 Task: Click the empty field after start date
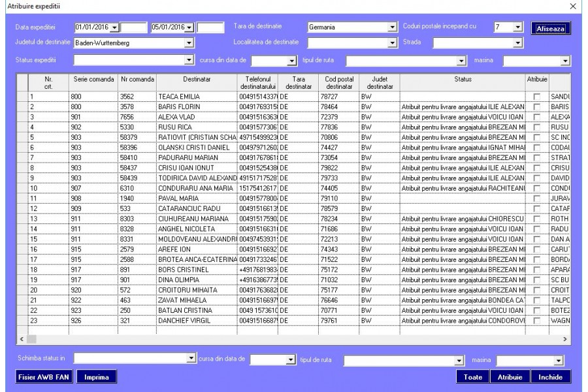pyautogui.click(x=134, y=27)
